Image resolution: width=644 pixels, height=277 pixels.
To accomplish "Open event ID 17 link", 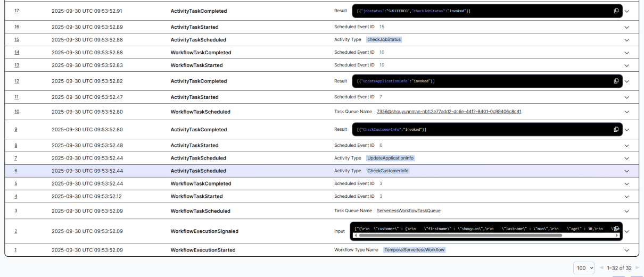I will [16, 11].
